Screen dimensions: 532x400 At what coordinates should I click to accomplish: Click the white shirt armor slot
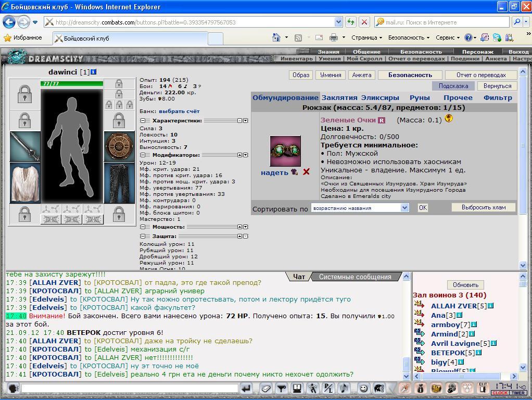point(25,183)
